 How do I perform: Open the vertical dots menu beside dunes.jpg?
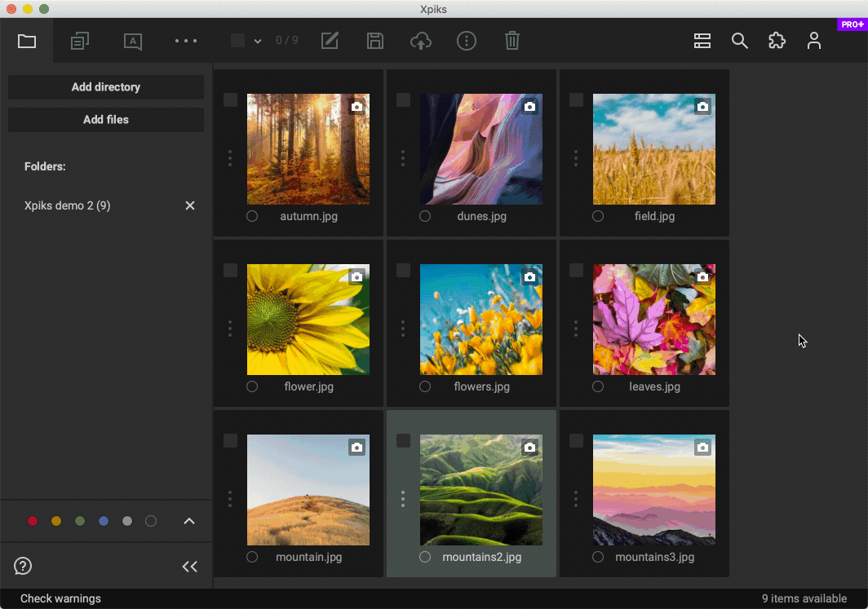click(x=402, y=159)
